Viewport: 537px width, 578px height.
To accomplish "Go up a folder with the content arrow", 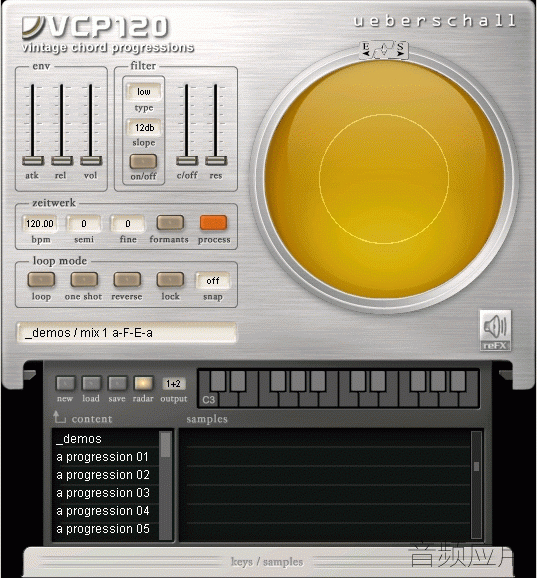I will pyautogui.click(x=59, y=418).
